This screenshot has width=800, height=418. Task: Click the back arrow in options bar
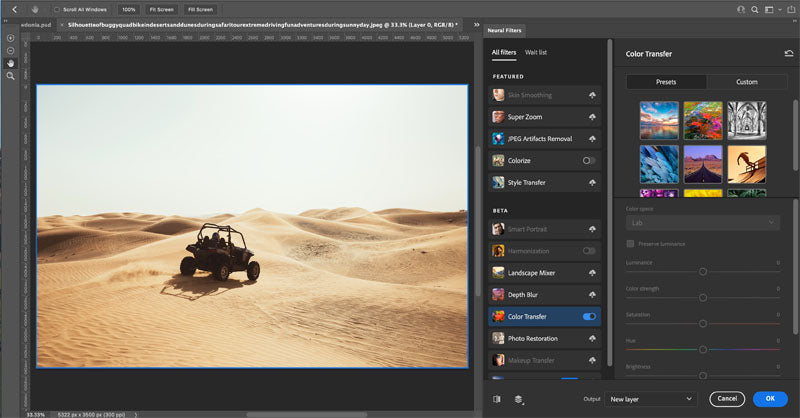point(13,8)
